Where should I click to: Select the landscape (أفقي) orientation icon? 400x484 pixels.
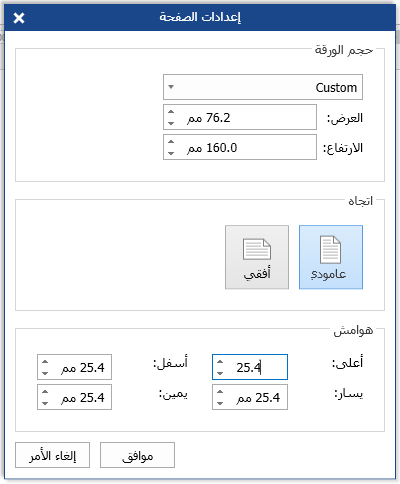tap(257, 257)
